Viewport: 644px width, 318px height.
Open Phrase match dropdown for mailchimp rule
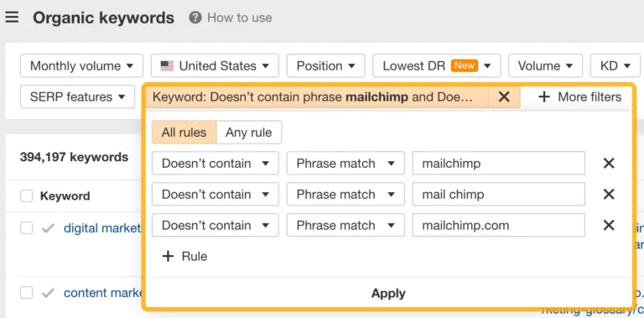(345, 163)
